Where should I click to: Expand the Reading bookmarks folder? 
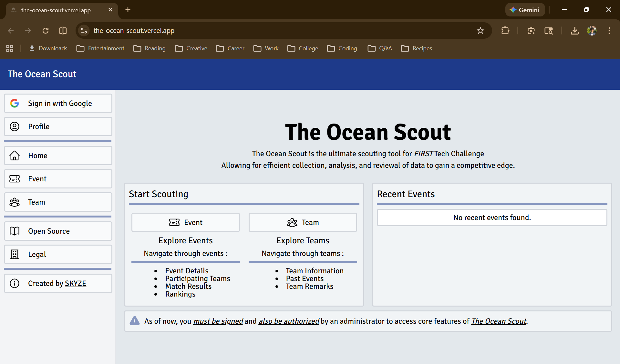[150, 48]
